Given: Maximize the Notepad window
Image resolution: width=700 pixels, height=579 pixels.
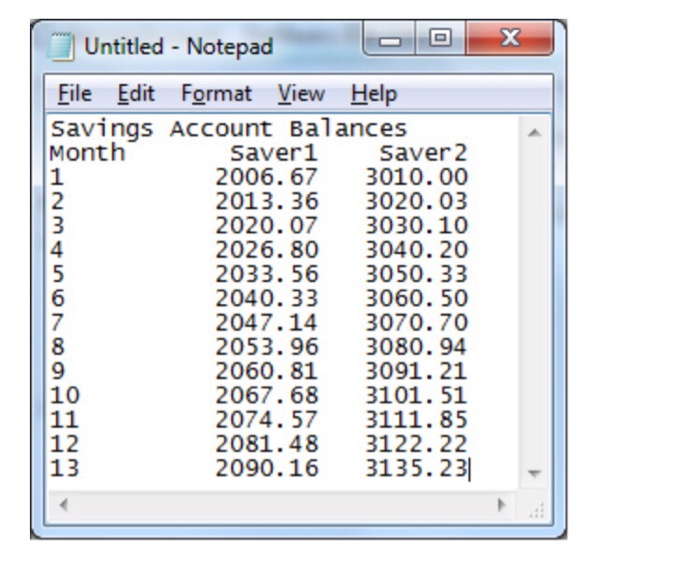Looking at the screenshot, I should (440, 39).
